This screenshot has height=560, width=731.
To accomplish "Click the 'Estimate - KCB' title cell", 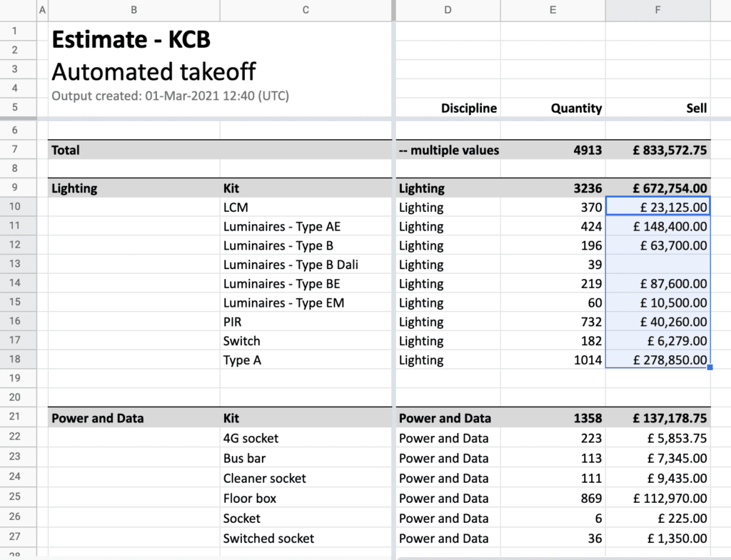I will pos(131,40).
